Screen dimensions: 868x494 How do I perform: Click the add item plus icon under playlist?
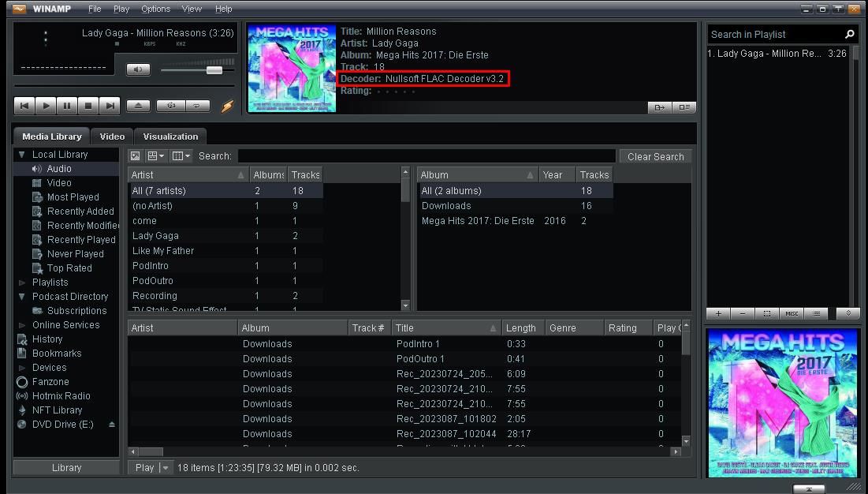[718, 313]
